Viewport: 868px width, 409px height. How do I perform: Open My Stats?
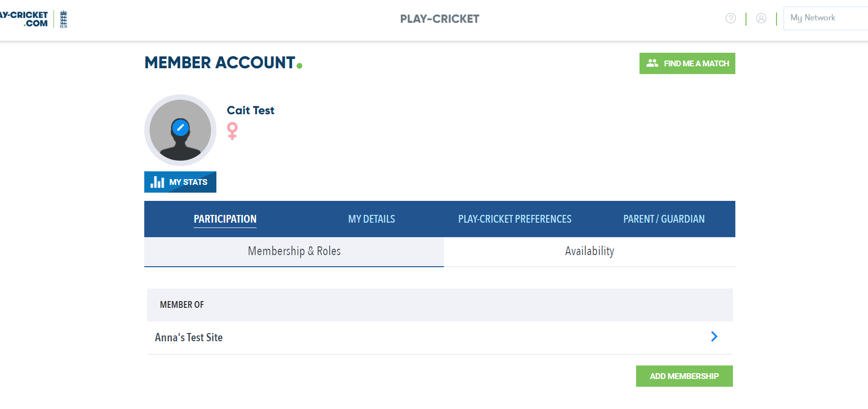click(x=180, y=182)
